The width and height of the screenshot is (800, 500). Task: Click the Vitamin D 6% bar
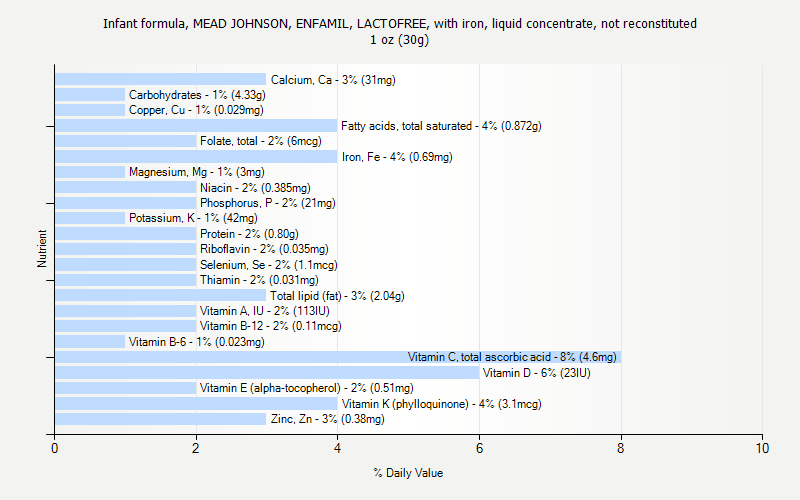tap(266, 373)
